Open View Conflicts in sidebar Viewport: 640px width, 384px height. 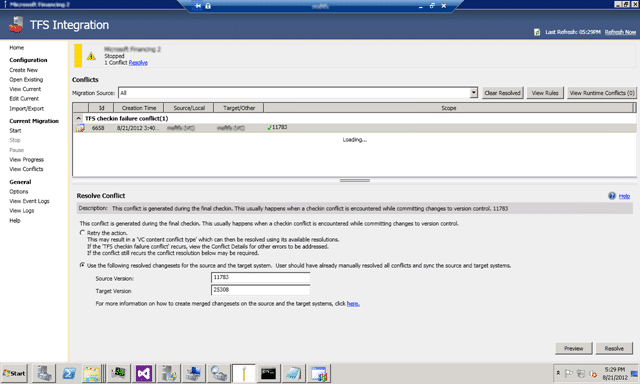[x=26, y=169]
